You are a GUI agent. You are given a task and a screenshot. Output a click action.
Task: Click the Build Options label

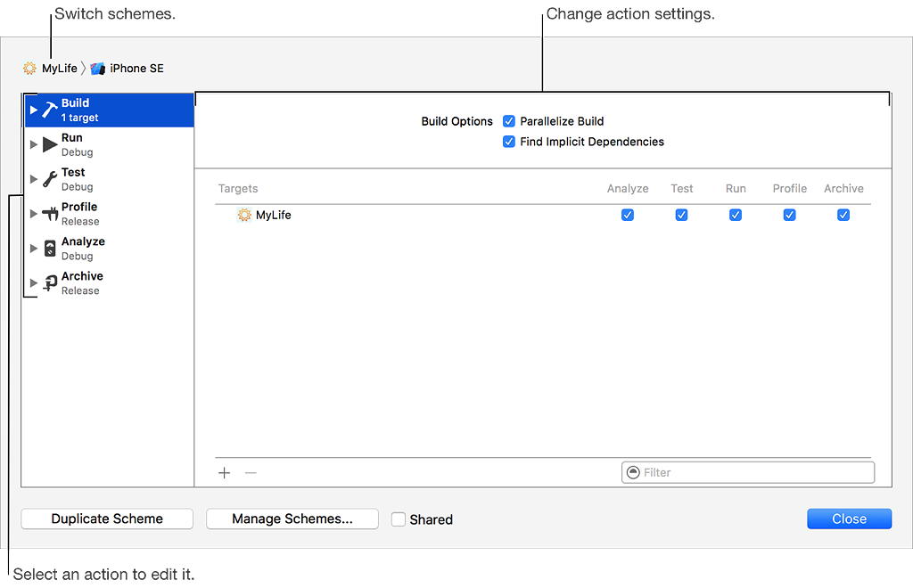coord(457,121)
